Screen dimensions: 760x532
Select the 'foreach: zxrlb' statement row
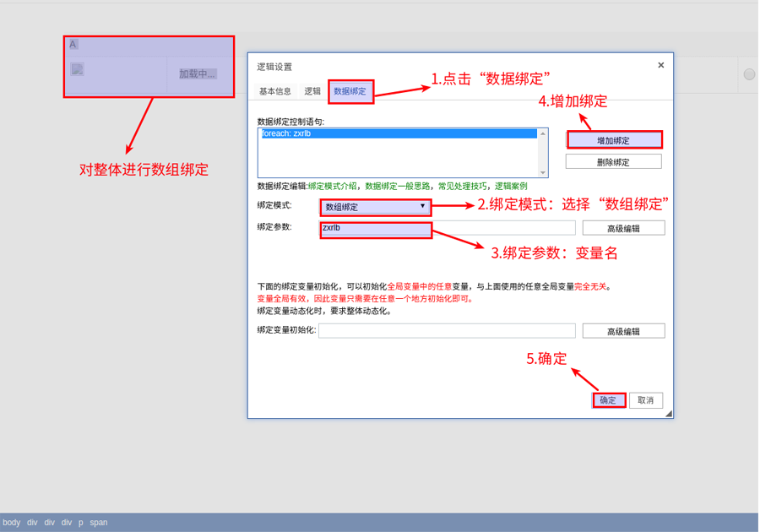click(399, 133)
